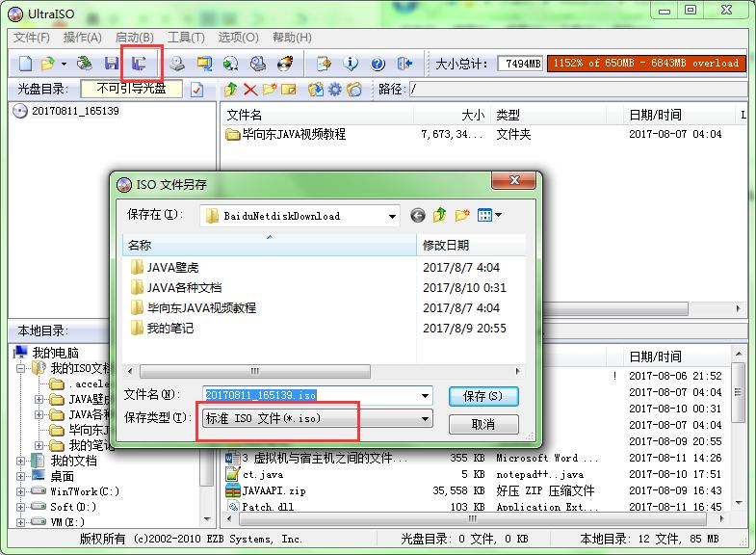Screen dimensions: 756x555
Task: Open the 保存类型 标准 ISO 文件 dropdown
Action: [425, 418]
